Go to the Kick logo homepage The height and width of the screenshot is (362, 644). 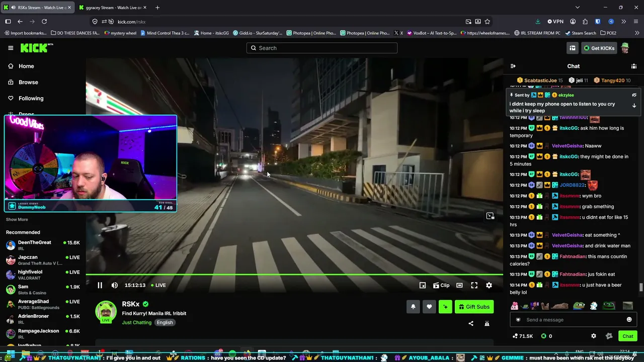37,48
